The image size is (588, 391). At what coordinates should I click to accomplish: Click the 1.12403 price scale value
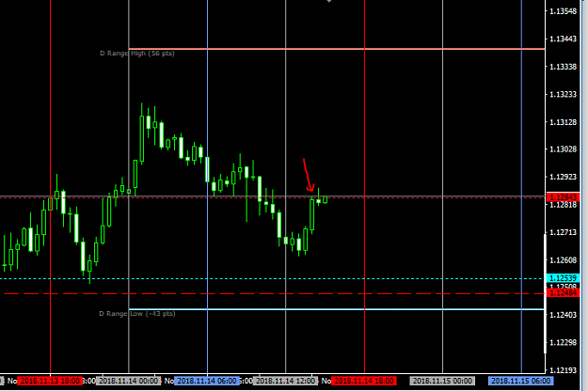click(564, 315)
